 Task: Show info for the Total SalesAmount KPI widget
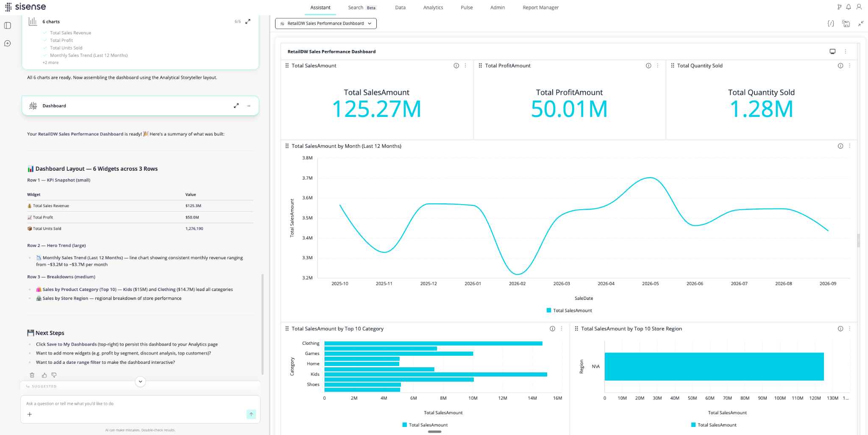point(456,66)
